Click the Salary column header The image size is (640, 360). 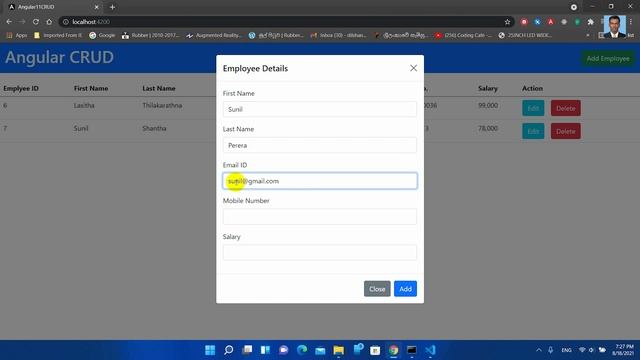[488, 88]
